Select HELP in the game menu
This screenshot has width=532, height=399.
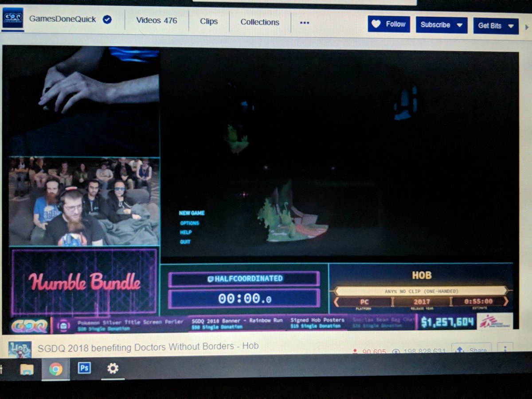point(186,232)
